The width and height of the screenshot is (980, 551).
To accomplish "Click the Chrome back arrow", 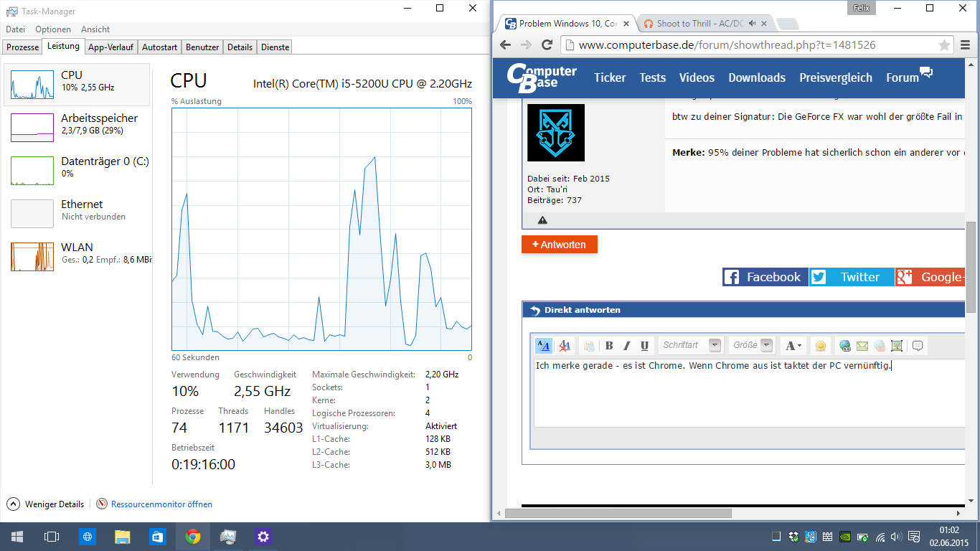I will pos(505,44).
